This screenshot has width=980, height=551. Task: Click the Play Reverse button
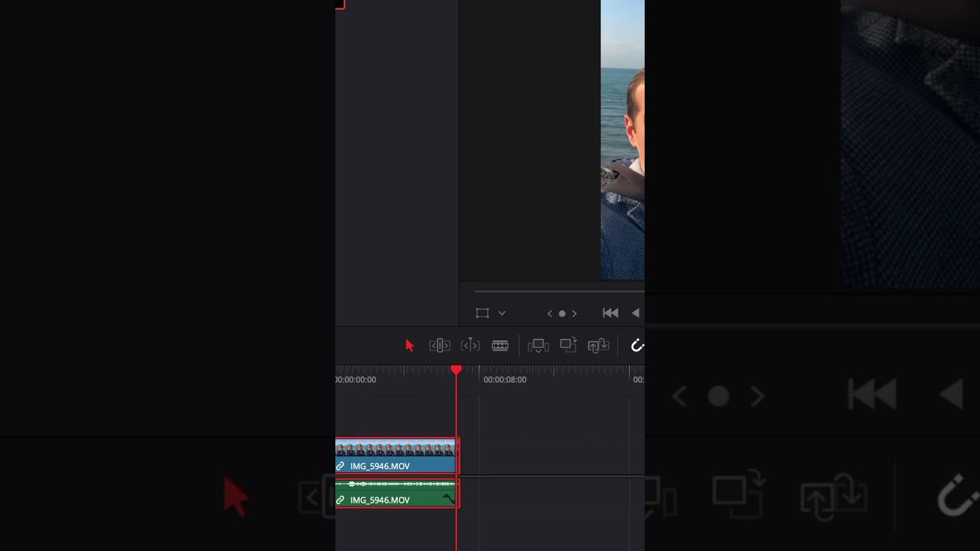click(635, 313)
